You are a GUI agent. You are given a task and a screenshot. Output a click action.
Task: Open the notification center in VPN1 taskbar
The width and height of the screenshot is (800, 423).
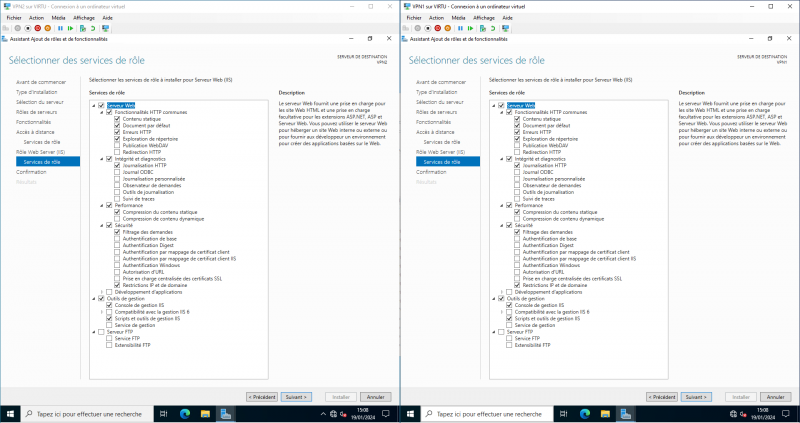tap(786, 414)
